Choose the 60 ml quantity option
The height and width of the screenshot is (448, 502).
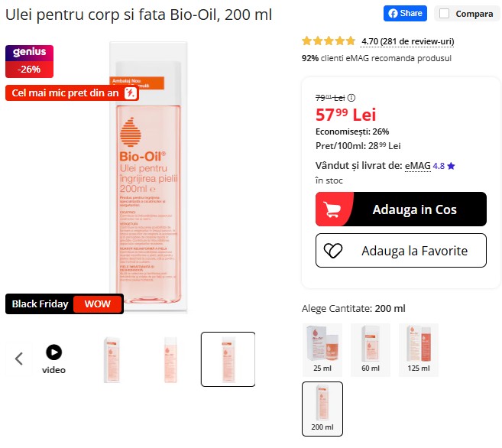(370, 350)
